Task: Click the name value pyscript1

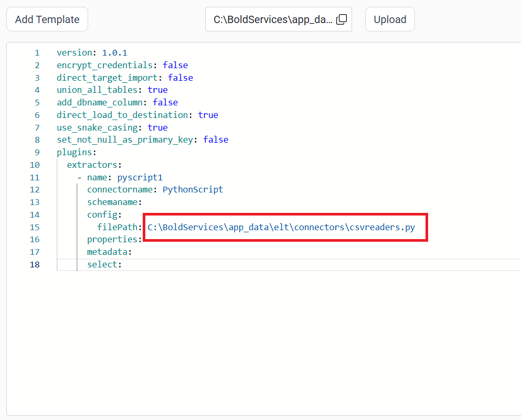Action: [140, 177]
